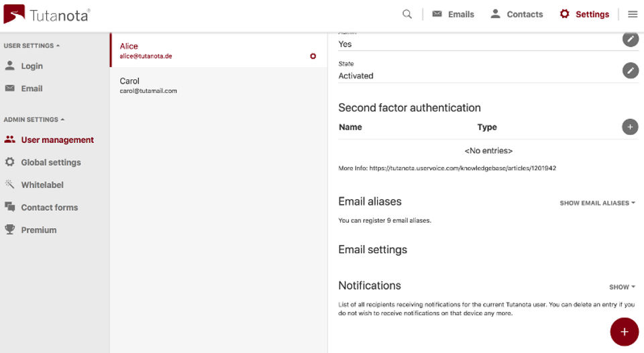The width and height of the screenshot is (644, 353).
Task: Open Global settings in sidebar
Action: click(x=43, y=162)
